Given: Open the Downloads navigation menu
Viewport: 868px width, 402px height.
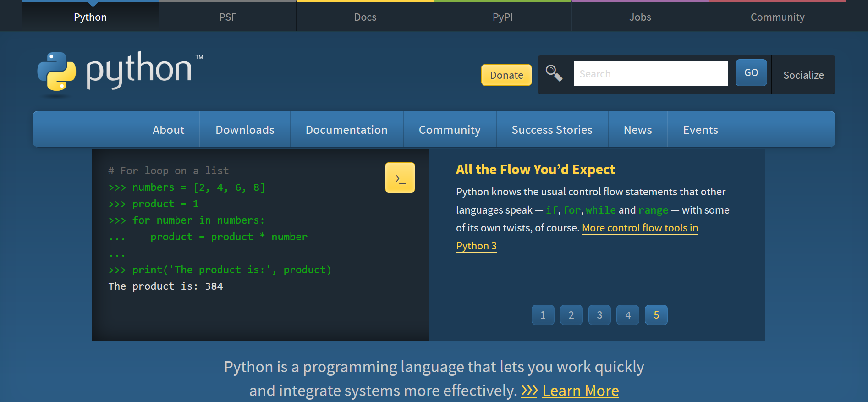Looking at the screenshot, I should point(245,130).
